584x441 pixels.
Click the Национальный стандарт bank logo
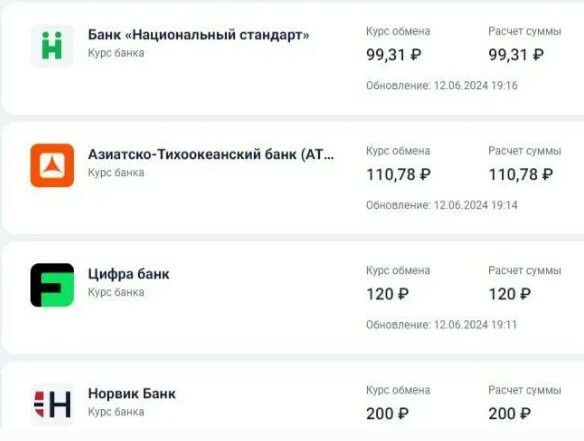click(52, 46)
